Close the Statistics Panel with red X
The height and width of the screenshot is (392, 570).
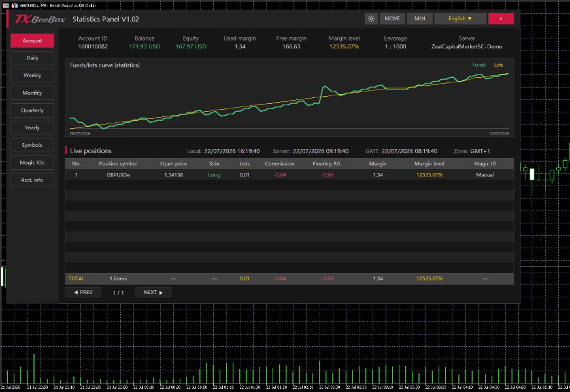(501, 18)
